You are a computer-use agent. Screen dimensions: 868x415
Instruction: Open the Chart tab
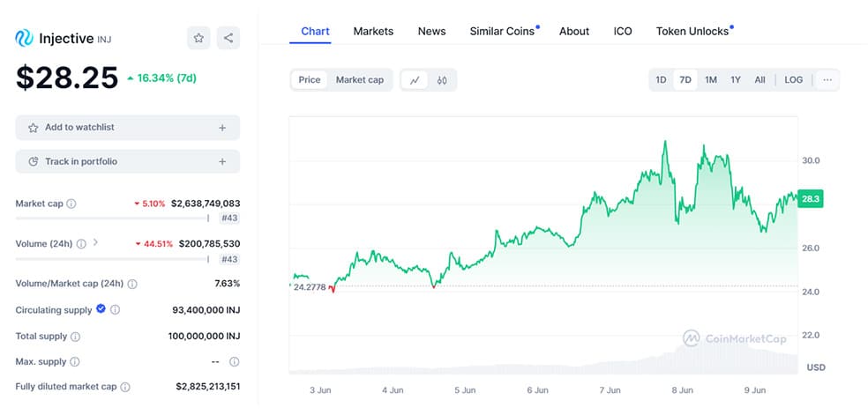tap(315, 32)
